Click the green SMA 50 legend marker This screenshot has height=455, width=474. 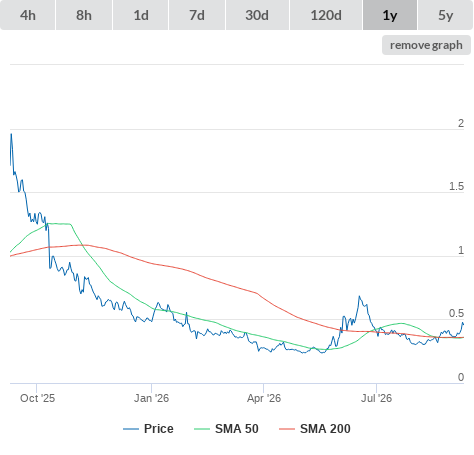[202, 429]
